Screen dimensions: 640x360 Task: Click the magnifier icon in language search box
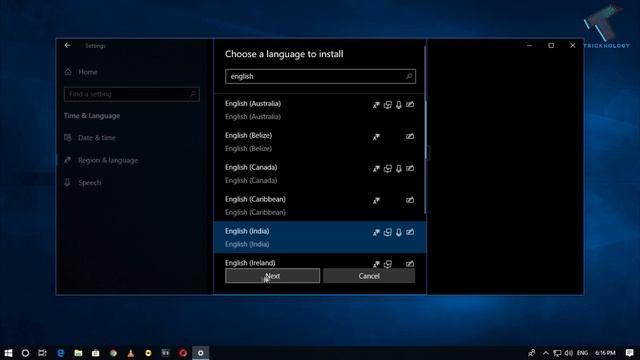click(409, 76)
